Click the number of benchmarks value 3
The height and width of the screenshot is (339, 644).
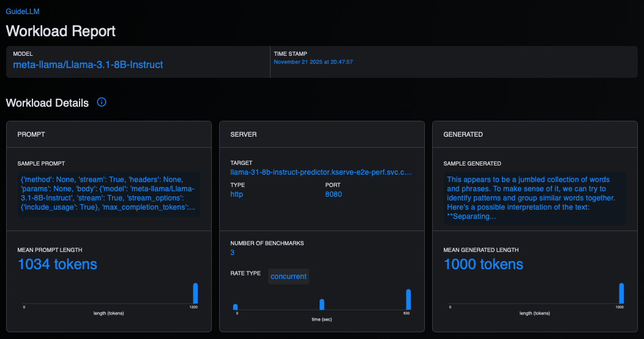click(x=233, y=253)
